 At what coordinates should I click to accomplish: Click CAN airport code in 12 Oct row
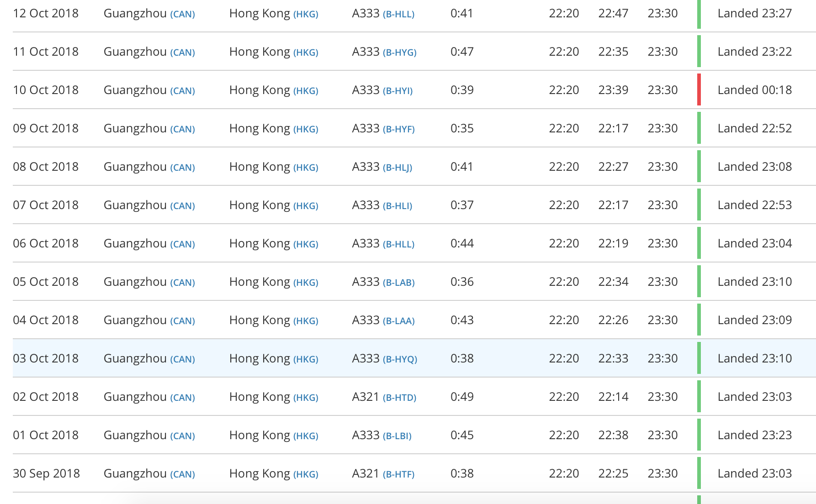click(182, 14)
